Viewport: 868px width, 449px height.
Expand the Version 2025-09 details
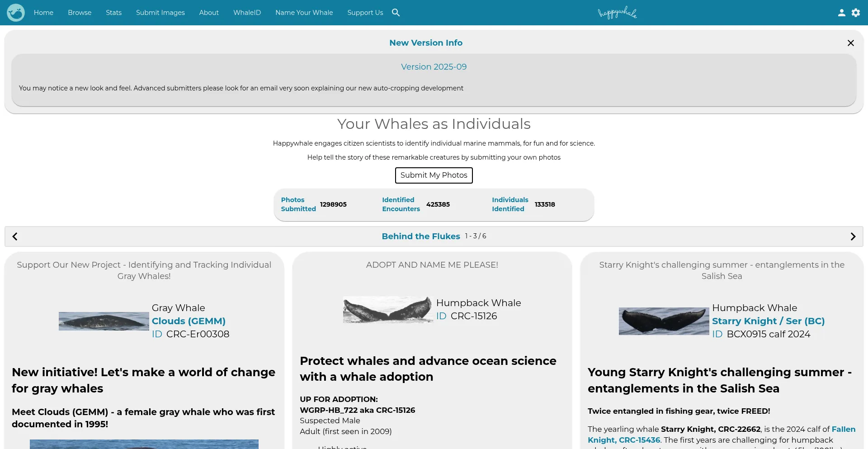coord(434,66)
